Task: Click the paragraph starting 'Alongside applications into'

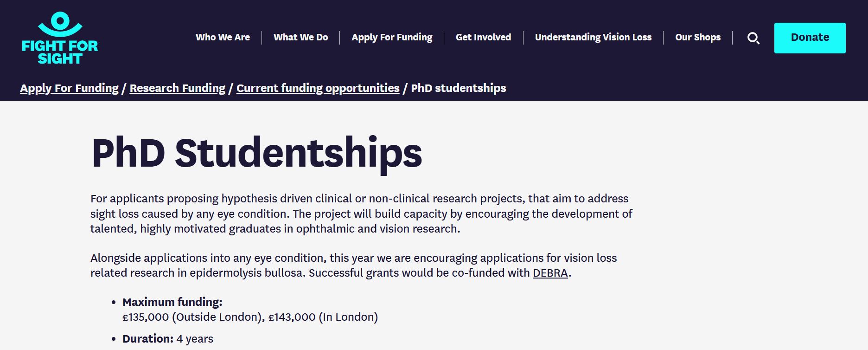Action: [354, 265]
